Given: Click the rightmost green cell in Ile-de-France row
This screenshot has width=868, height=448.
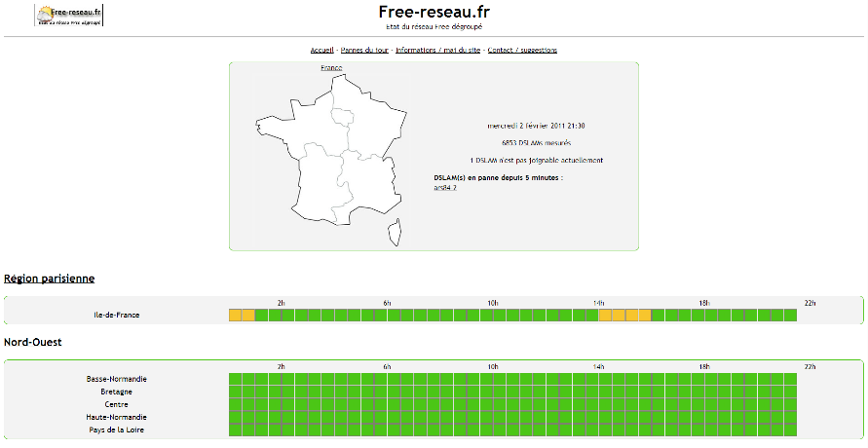Looking at the screenshot, I should tap(790, 316).
